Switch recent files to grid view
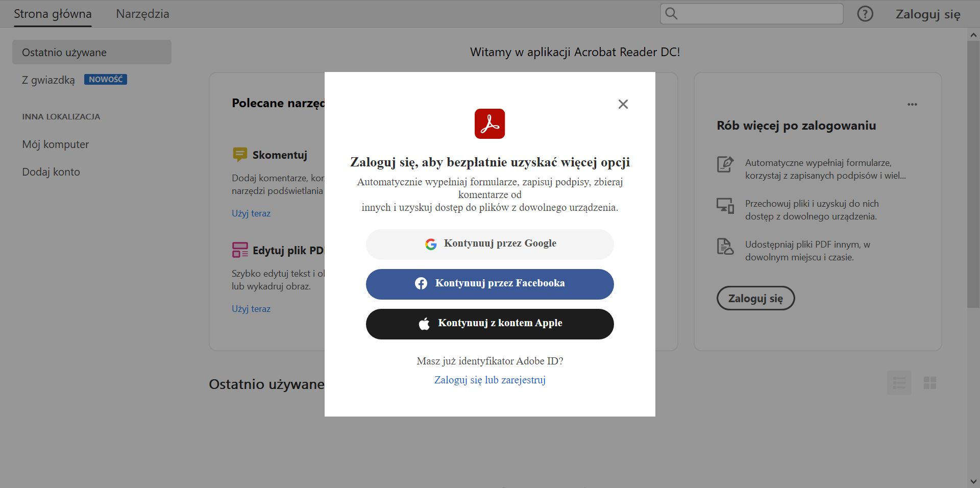The image size is (980, 488). [x=930, y=382]
